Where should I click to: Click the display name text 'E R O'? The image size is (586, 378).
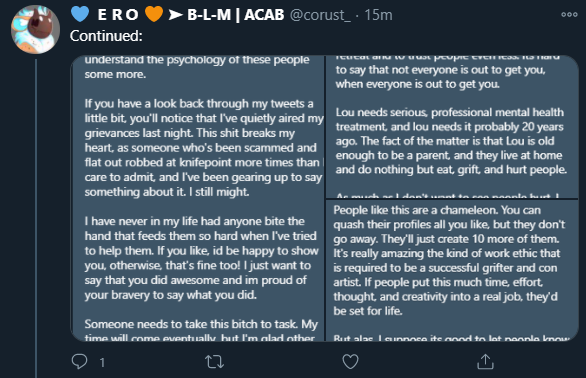[118, 15]
